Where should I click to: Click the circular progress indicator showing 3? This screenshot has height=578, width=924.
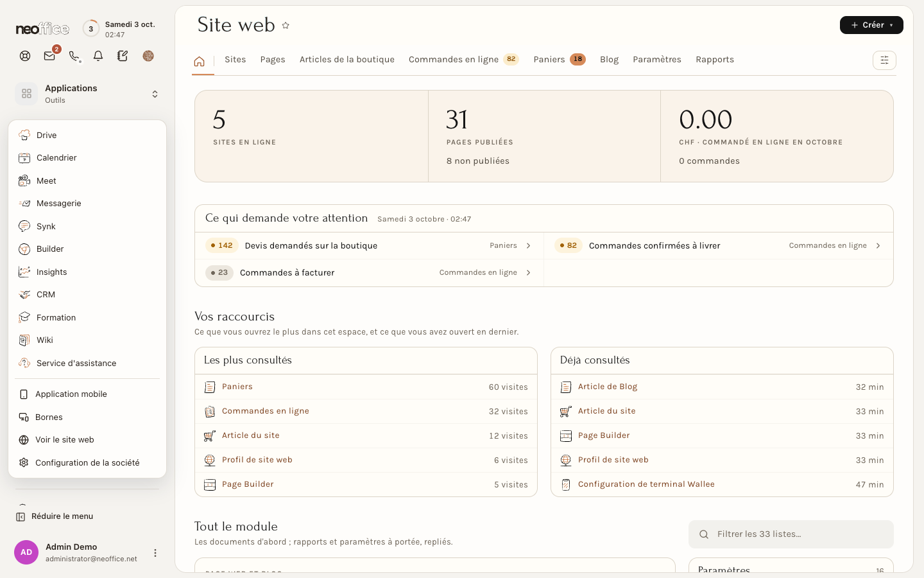pos(90,29)
